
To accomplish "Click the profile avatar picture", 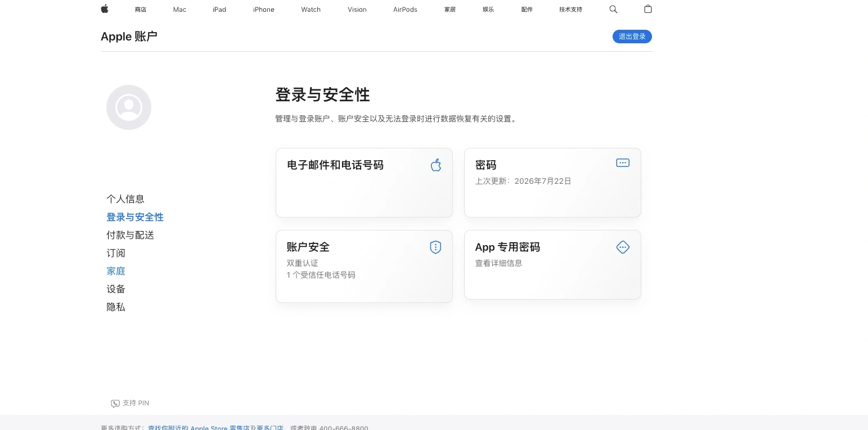I will tap(129, 107).
